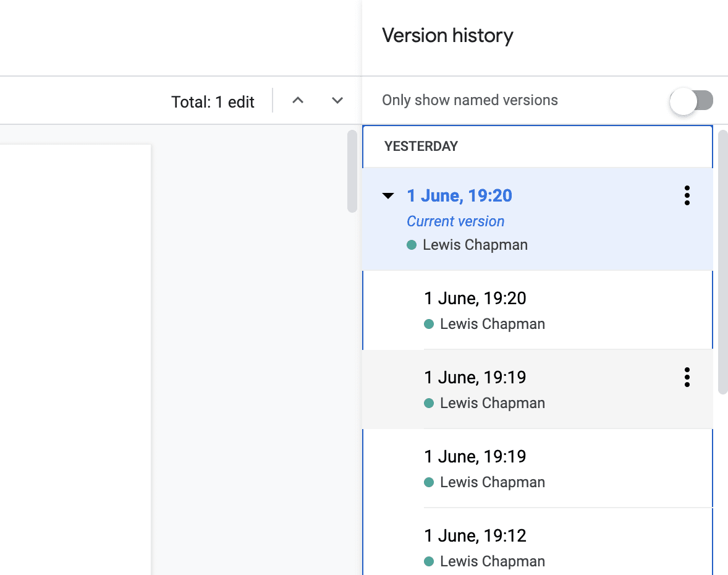This screenshot has width=728, height=575.
Task: Click green dot beside Lewis Chapman in current version
Action: (412, 245)
